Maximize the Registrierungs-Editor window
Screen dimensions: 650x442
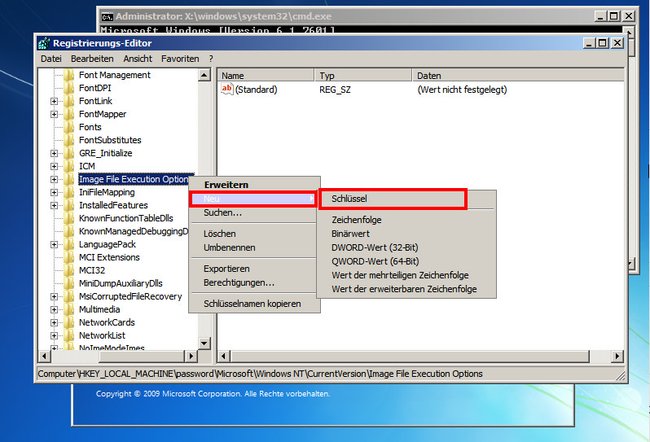pos(602,43)
